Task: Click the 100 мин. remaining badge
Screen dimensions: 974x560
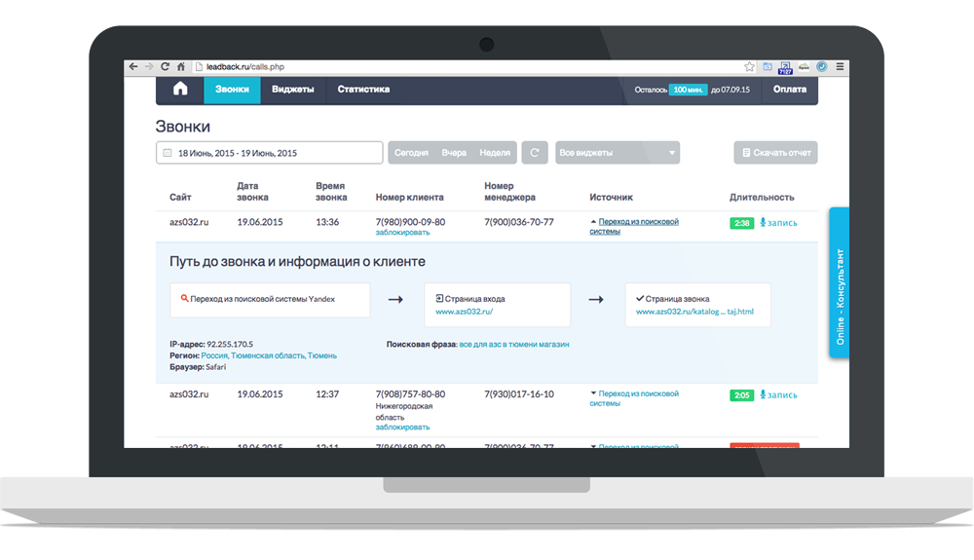Action: tap(689, 90)
